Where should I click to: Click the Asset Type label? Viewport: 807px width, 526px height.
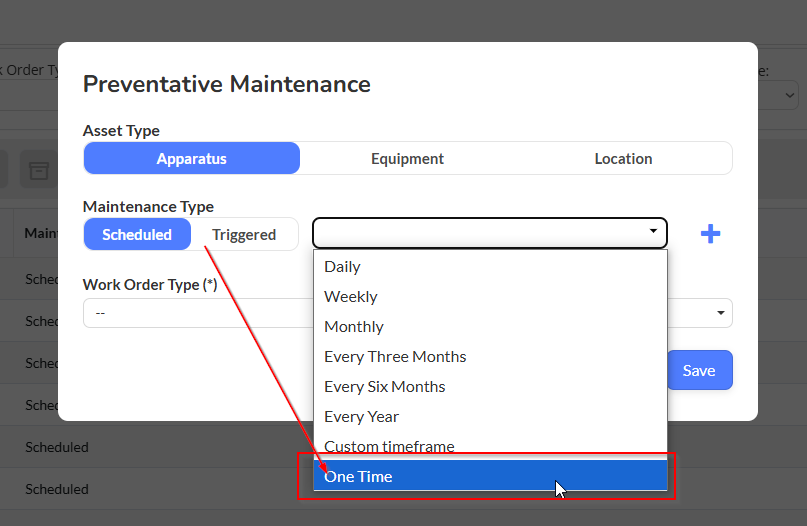pyautogui.click(x=121, y=131)
